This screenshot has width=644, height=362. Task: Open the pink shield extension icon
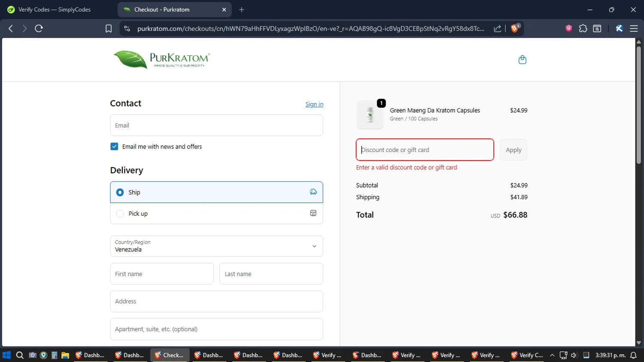pyautogui.click(x=569, y=28)
